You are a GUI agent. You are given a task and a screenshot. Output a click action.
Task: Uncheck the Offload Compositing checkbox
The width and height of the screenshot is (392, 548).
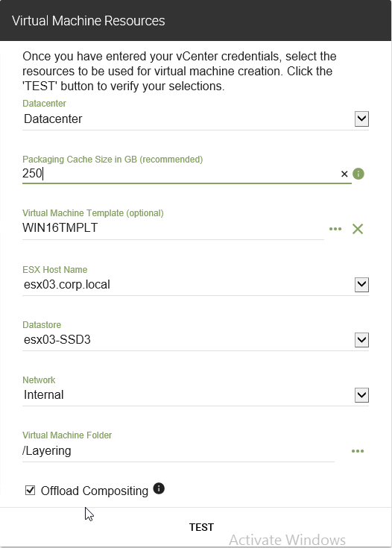point(30,491)
